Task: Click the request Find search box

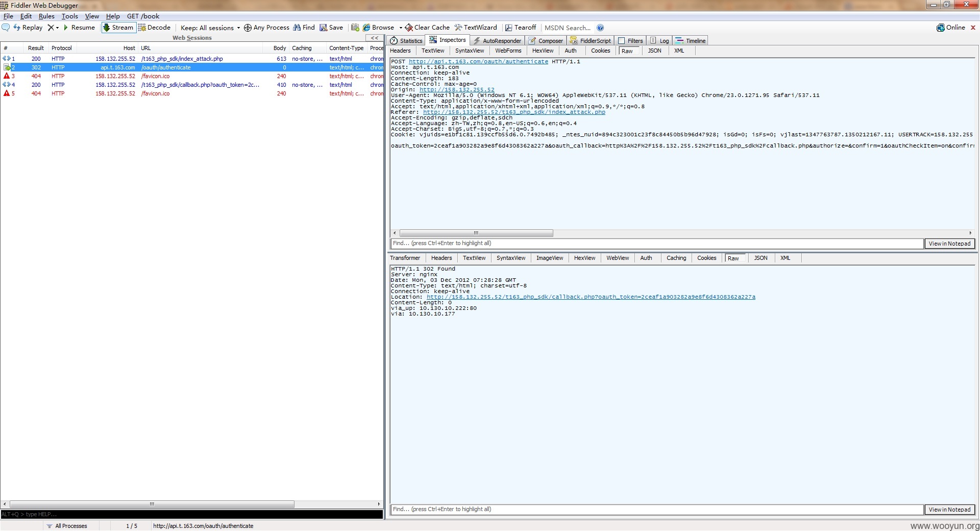Action: coord(657,244)
